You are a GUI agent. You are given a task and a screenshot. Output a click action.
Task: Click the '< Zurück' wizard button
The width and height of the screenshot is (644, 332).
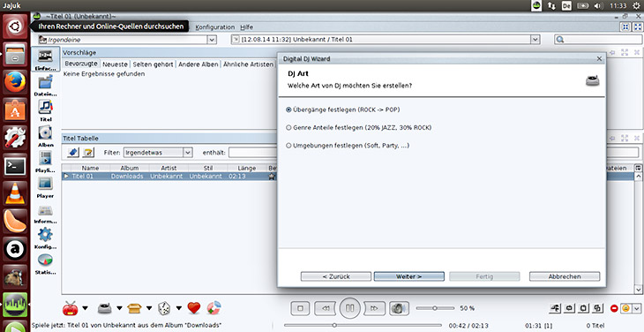[336, 276]
